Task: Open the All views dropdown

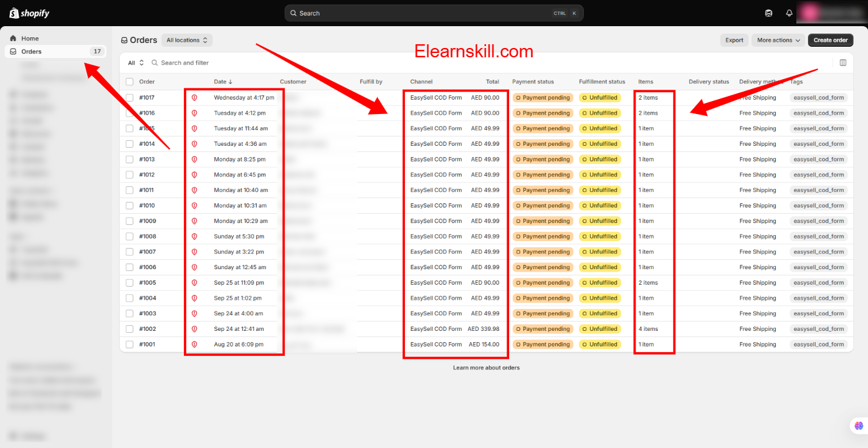Action: click(136, 63)
